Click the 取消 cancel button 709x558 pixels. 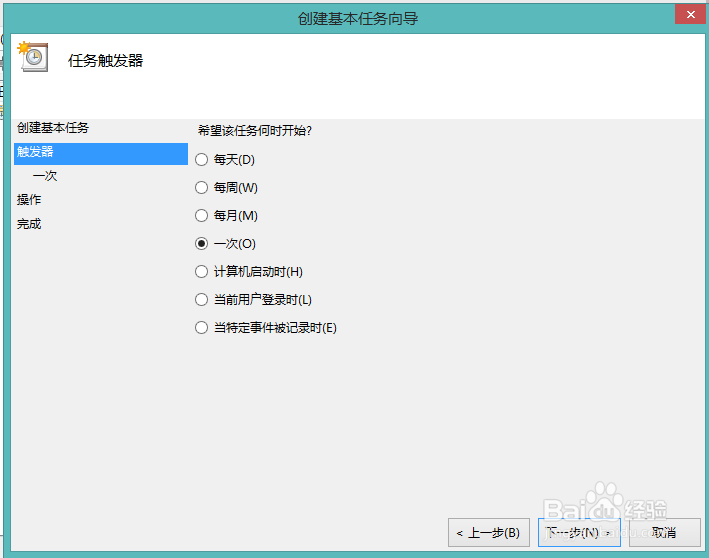tap(665, 533)
